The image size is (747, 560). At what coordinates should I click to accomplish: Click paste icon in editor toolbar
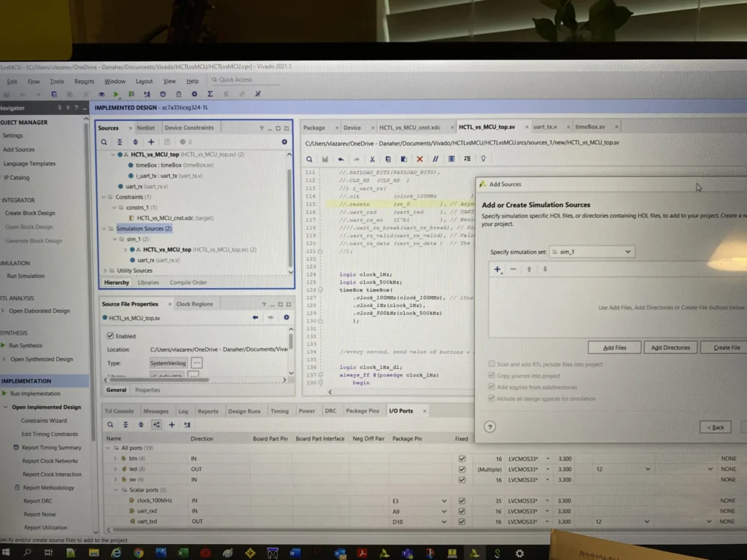[403, 159]
